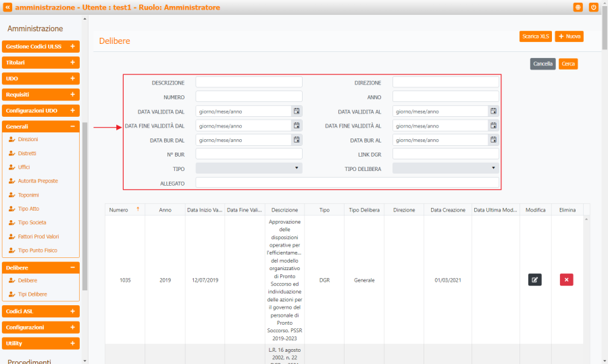The height and width of the screenshot is (364, 608).
Task: Open calendar picker for Data Bur Al
Action: [x=493, y=140]
